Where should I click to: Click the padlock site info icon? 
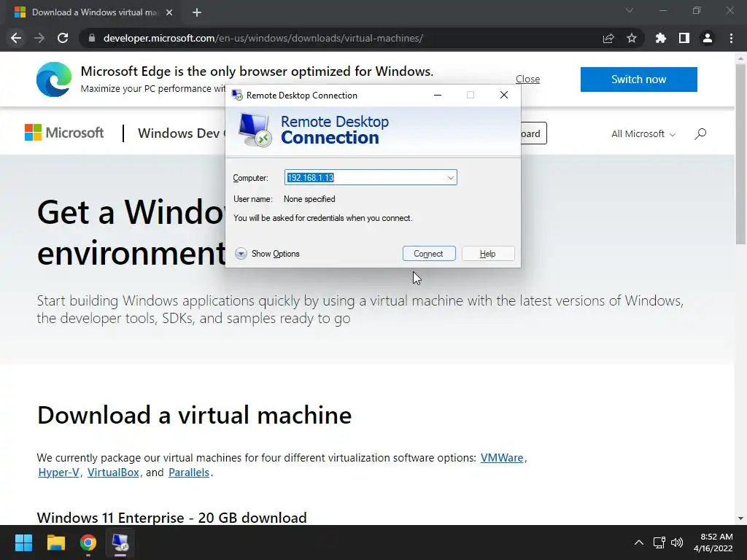pos(91,38)
